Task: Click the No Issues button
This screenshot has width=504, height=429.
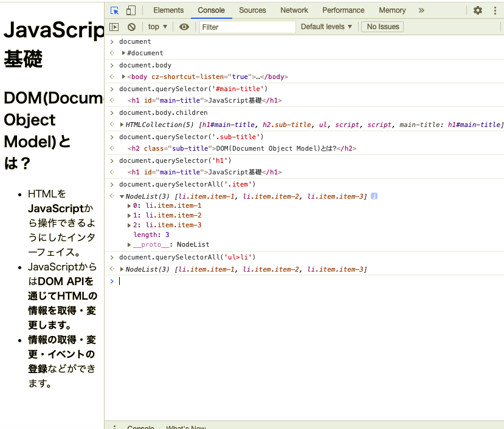Action: pos(383,27)
